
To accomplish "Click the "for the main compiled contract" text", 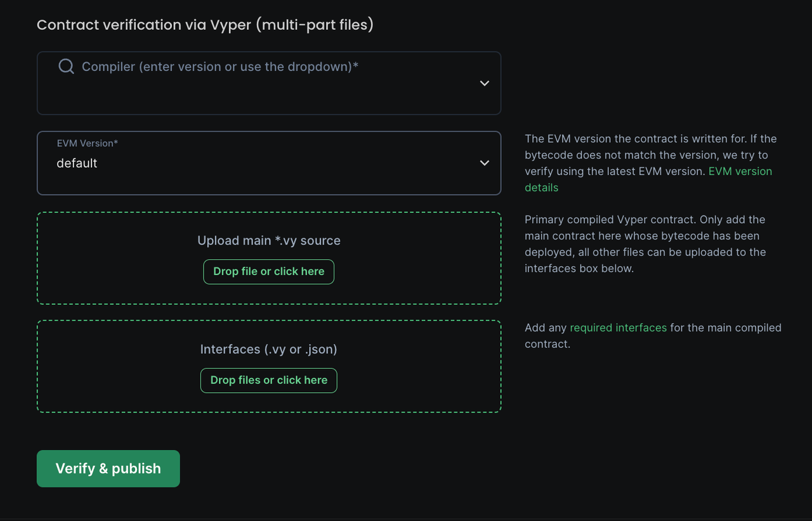I will tap(723, 328).
